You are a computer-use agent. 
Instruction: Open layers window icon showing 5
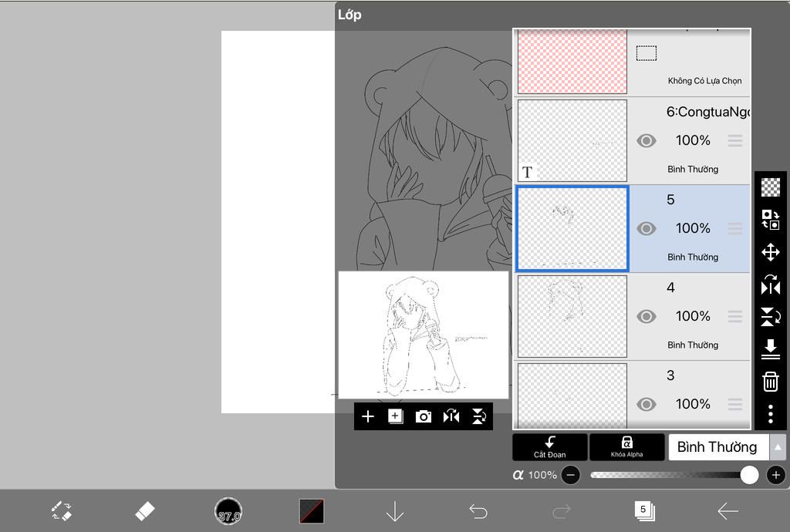[x=644, y=511]
